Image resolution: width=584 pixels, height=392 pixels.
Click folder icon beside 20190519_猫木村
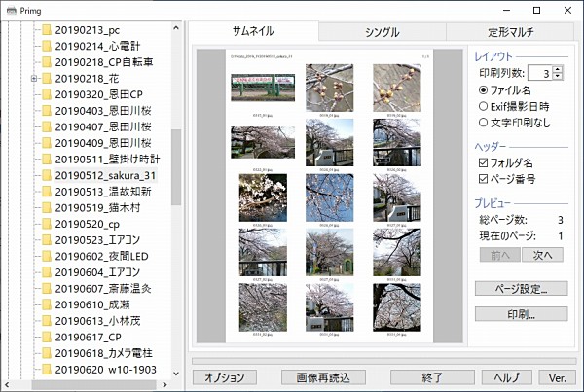click(x=47, y=208)
